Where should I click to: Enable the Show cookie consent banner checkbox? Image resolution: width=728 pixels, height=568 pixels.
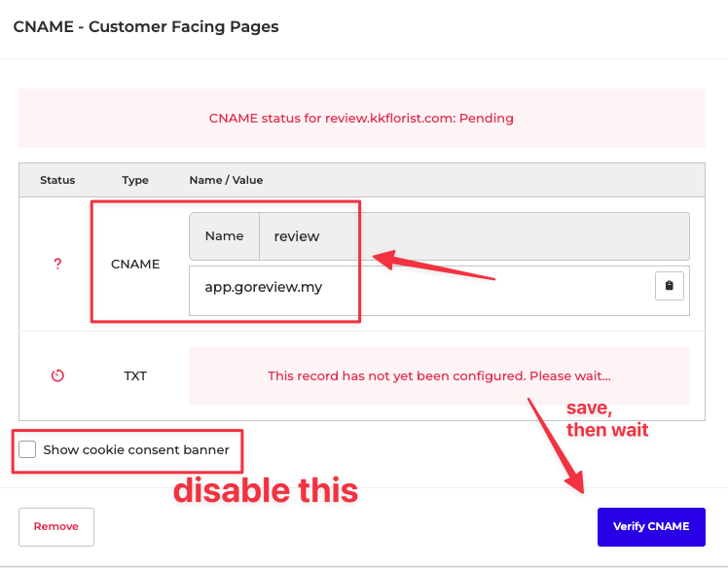tap(27, 449)
